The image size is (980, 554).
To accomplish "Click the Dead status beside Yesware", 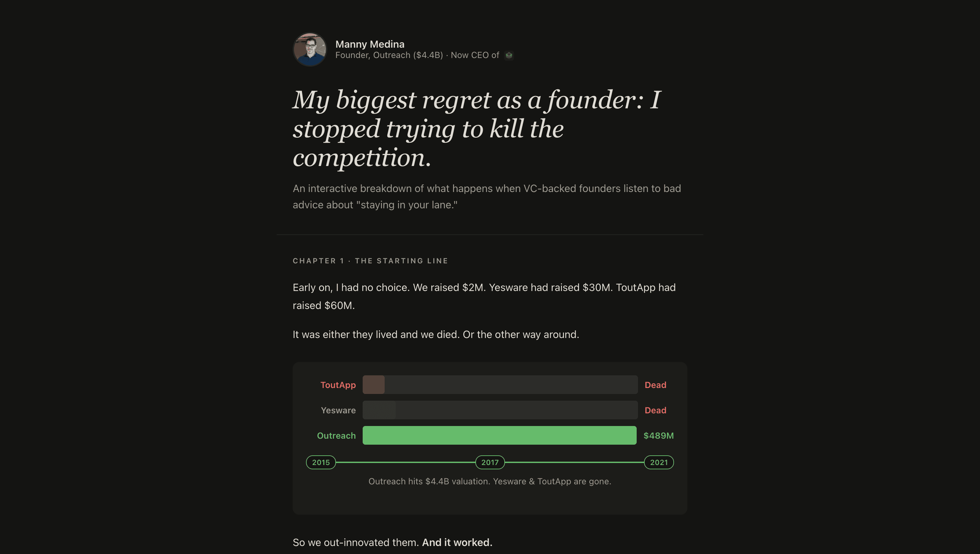I will (655, 410).
